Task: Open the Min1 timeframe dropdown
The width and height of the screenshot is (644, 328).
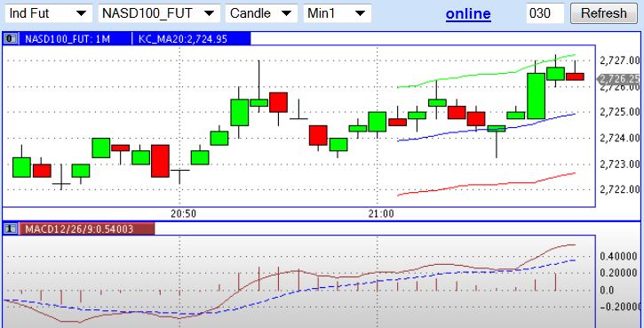Action: pos(337,13)
